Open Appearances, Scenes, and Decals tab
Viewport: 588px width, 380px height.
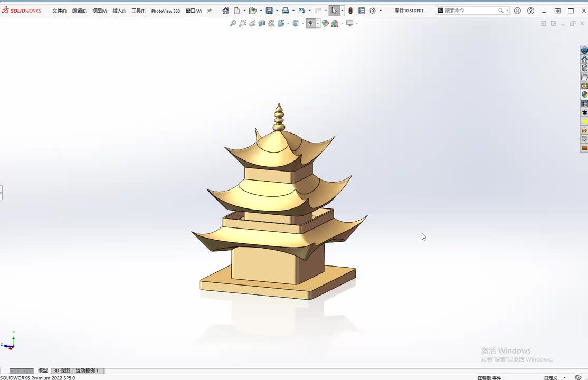584,94
